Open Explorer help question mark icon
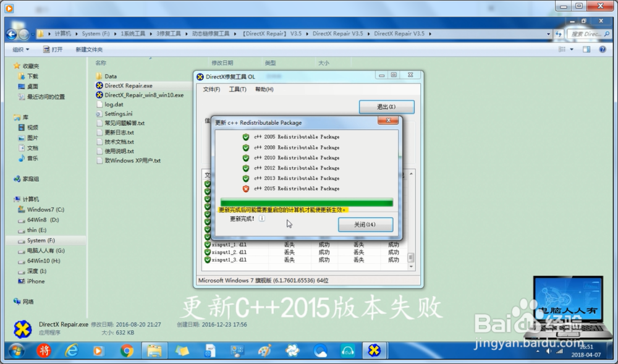The height and width of the screenshot is (364, 618). [602, 49]
